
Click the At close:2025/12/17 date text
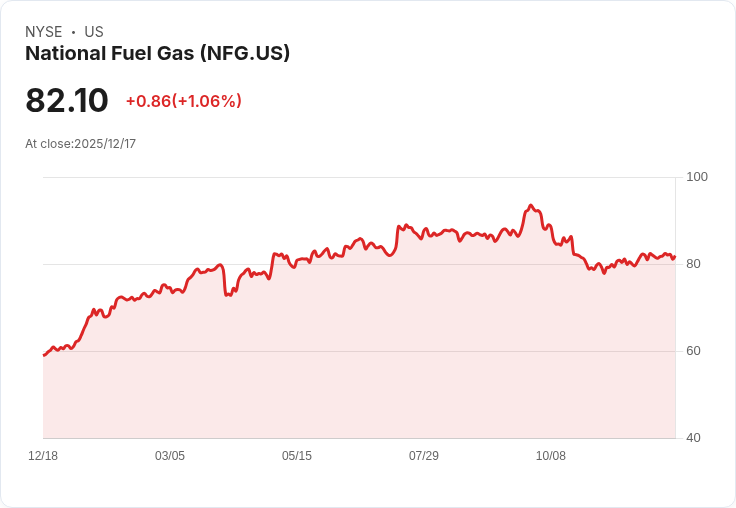(80, 144)
